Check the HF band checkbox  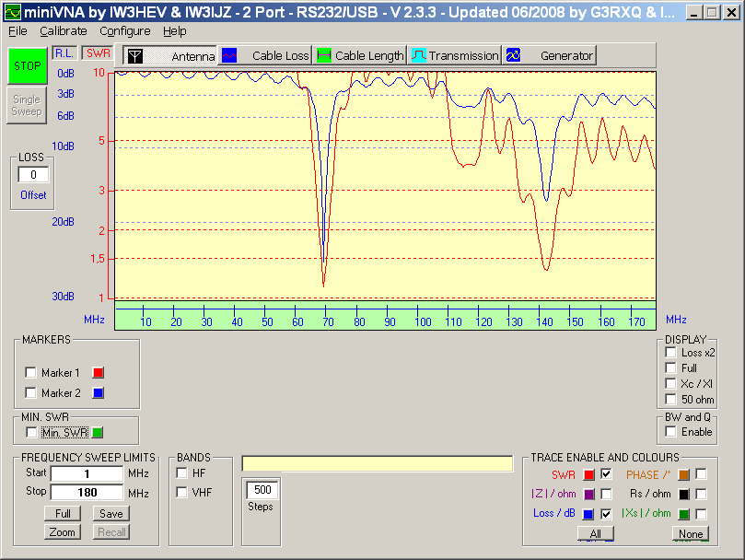pos(181,473)
